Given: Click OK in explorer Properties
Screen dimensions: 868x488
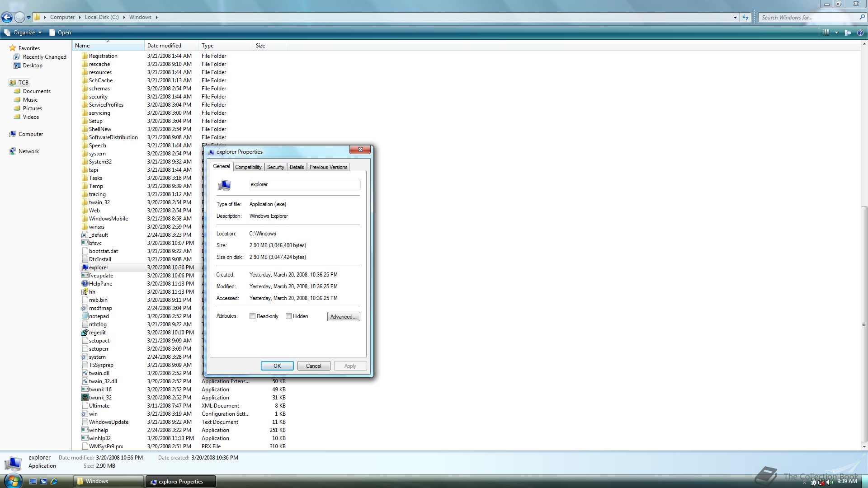Looking at the screenshot, I should [277, 366].
